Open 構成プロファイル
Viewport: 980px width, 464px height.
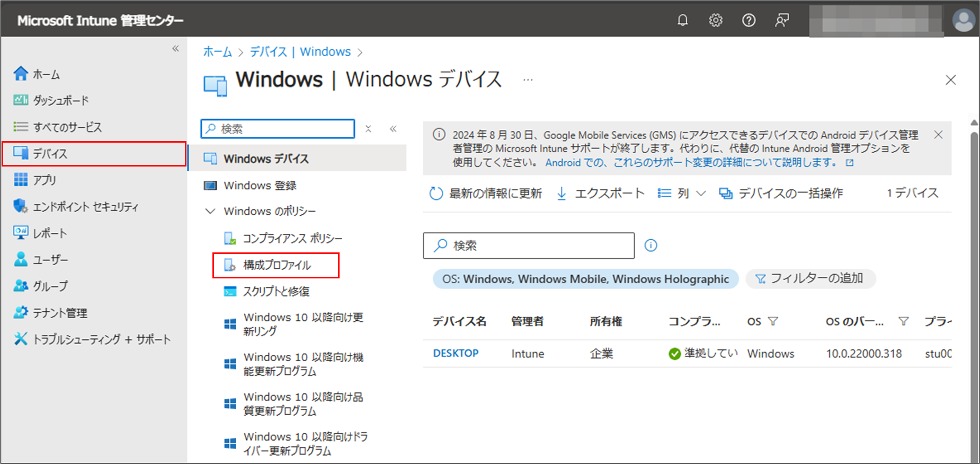(276, 265)
